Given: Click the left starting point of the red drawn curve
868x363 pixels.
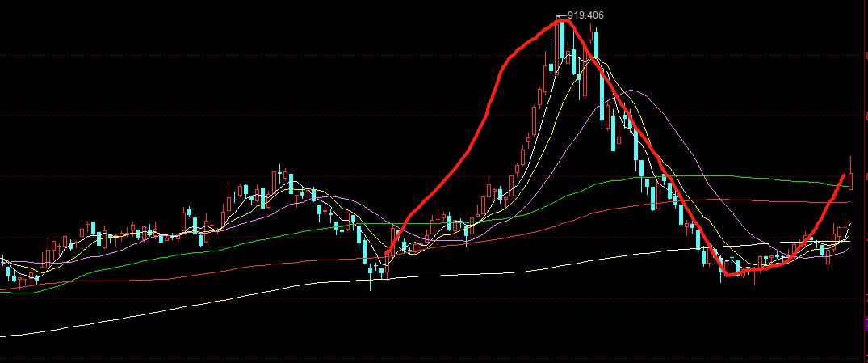Looking at the screenshot, I should tap(387, 254).
